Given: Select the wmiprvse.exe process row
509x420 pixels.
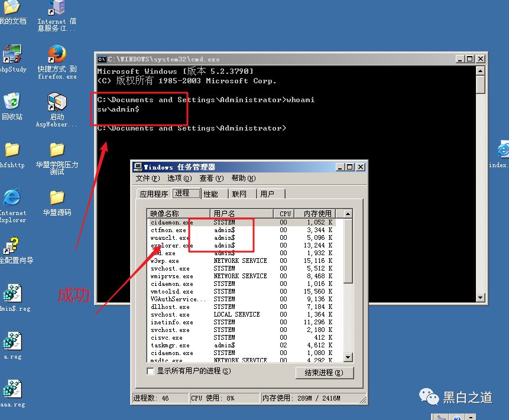Looking at the screenshot, I should [x=242, y=276].
